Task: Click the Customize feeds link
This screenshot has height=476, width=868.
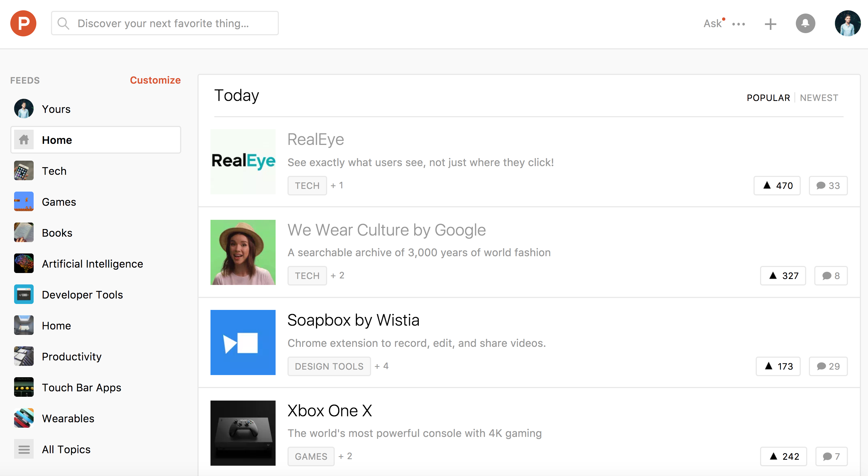Action: pos(155,80)
